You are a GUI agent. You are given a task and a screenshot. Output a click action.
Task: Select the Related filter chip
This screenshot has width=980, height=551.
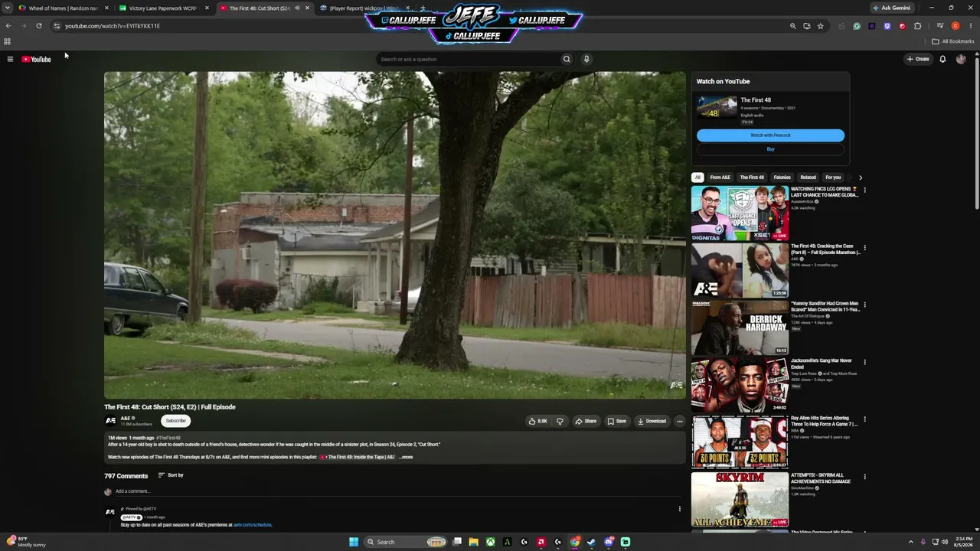[808, 178]
